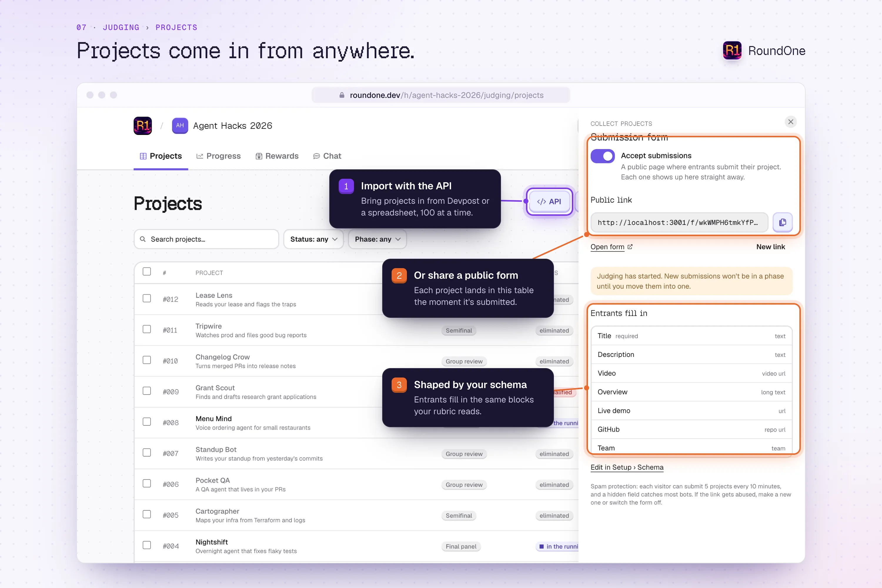Open the Phase: any dropdown
The width and height of the screenshot is (882, 588).
tap(377, 239)
